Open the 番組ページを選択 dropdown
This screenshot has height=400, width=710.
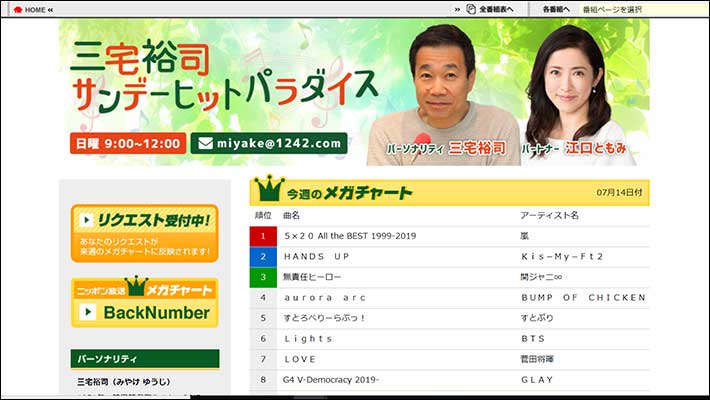644,9
